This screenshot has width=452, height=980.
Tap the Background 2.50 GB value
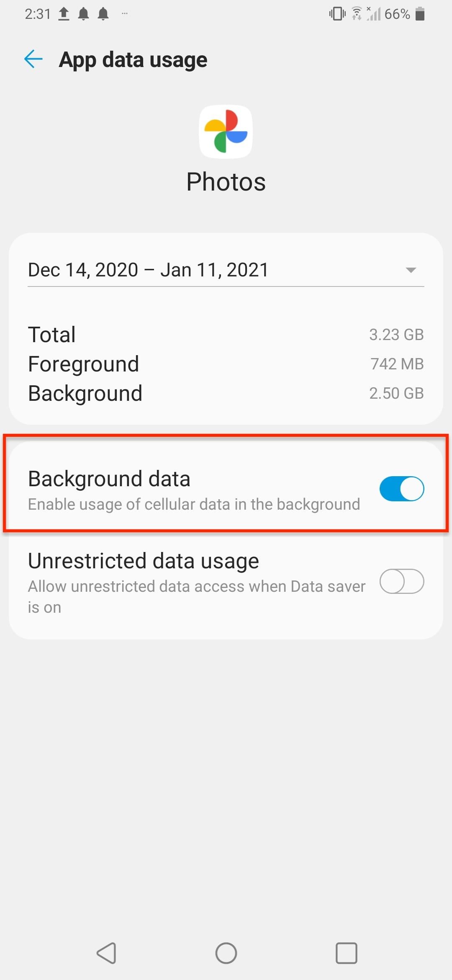pos(396,393)
